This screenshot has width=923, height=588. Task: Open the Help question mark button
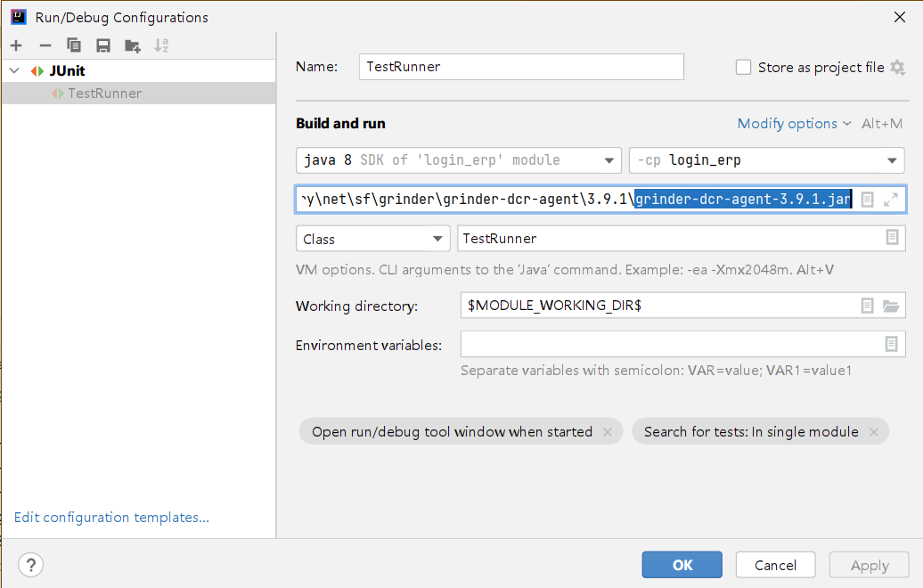pyautogui.click(x=30, y=565)
